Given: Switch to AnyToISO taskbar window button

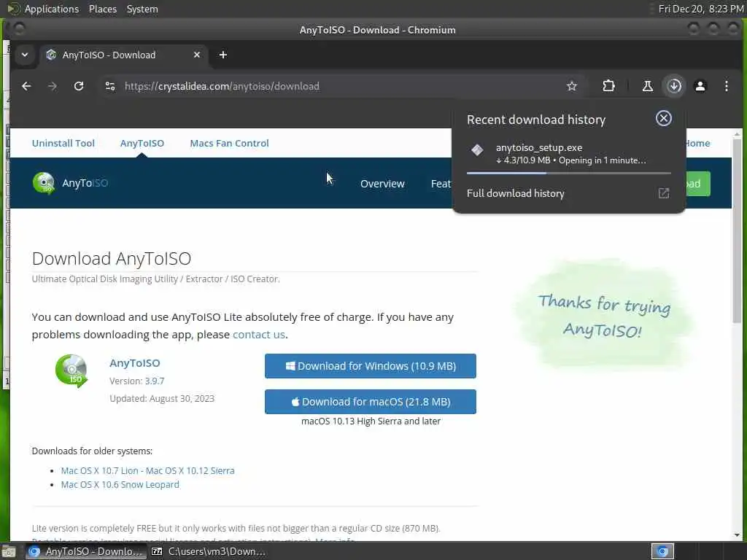Looking at the screenshot, I should click(86, 551).
